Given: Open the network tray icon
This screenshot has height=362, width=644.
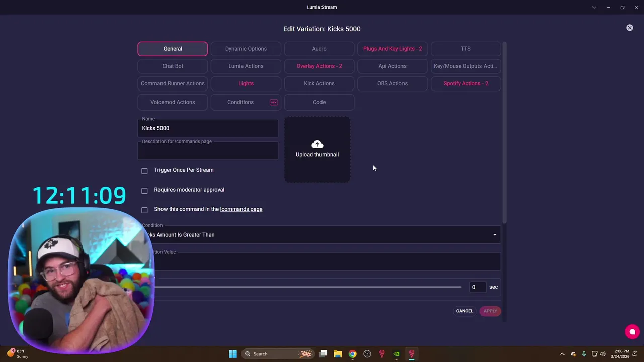Looking at the screenshot, I should pos(594,354).
